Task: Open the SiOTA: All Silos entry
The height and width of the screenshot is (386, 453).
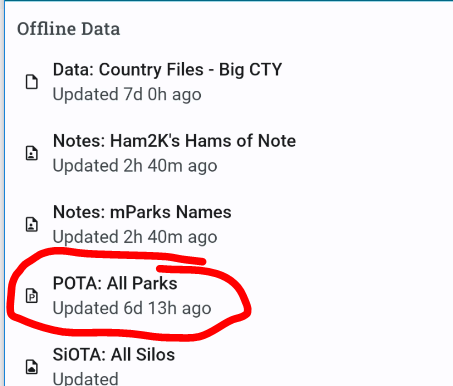Action: pos(228,363)
